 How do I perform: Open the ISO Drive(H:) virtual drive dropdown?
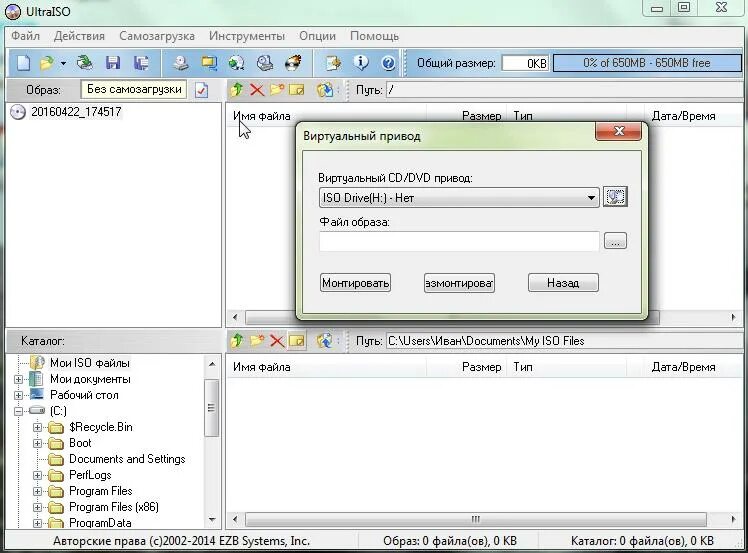[x=459, y=198]
